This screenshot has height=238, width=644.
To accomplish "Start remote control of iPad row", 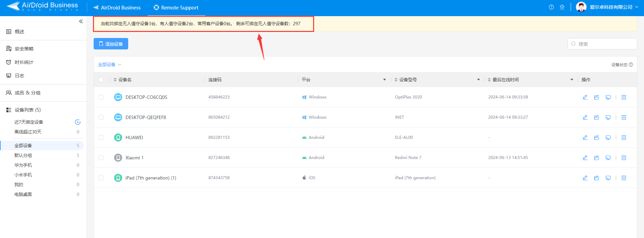I will pyautogui.click(x=608, y=178).
